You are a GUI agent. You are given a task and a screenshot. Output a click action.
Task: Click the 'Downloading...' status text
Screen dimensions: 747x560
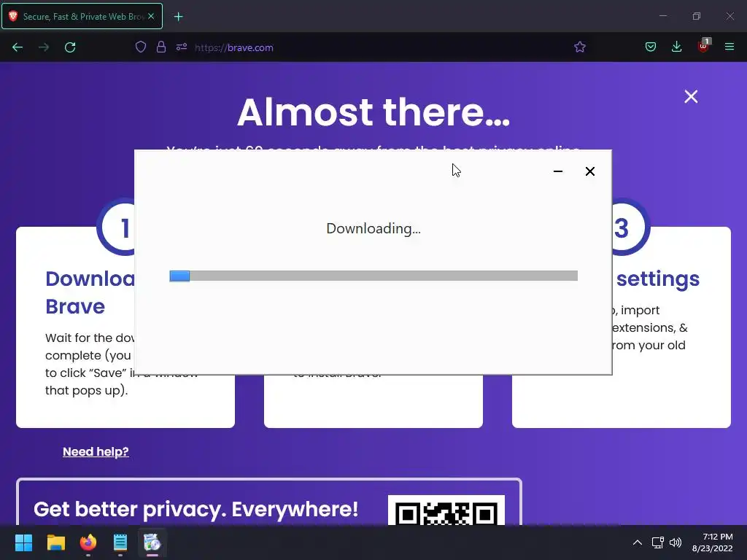click(373, 228)
